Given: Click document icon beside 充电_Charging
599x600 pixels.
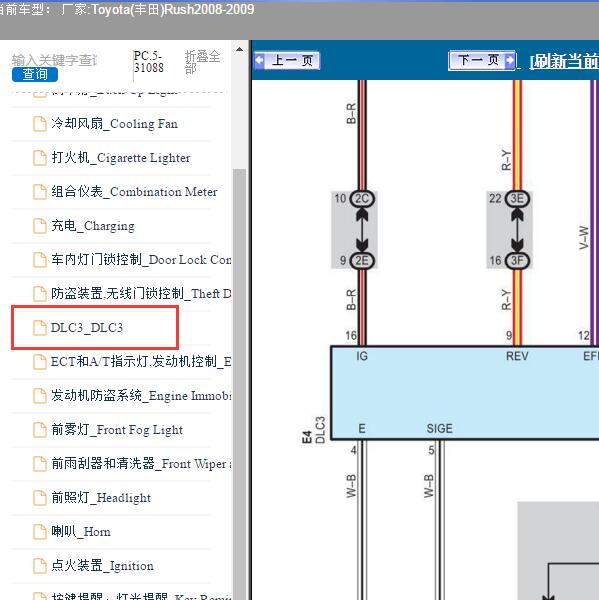Looking at the screenshot, I should tap(40, 226).
